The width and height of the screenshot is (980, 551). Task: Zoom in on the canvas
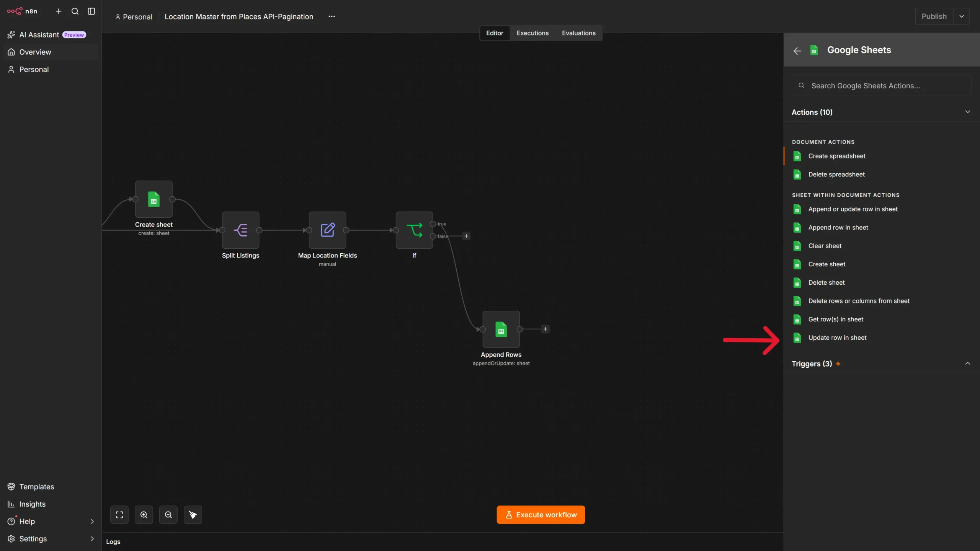coord(144,515)
